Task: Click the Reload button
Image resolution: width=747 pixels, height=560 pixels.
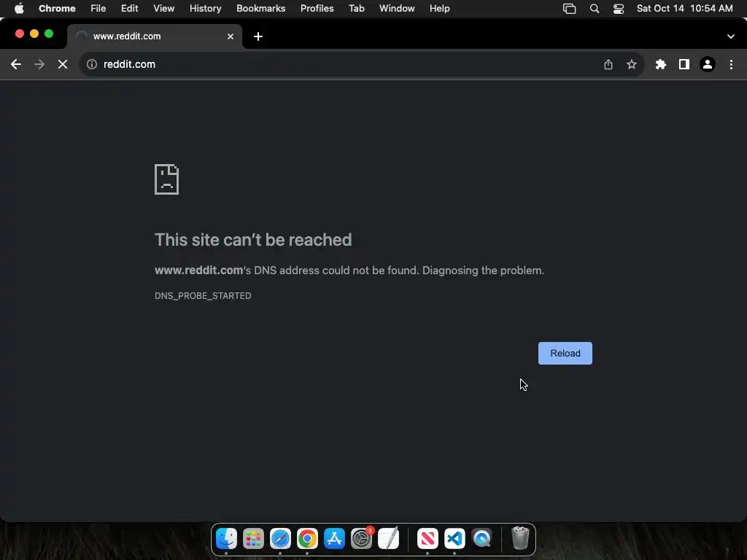Action: [x=565, y=354]
